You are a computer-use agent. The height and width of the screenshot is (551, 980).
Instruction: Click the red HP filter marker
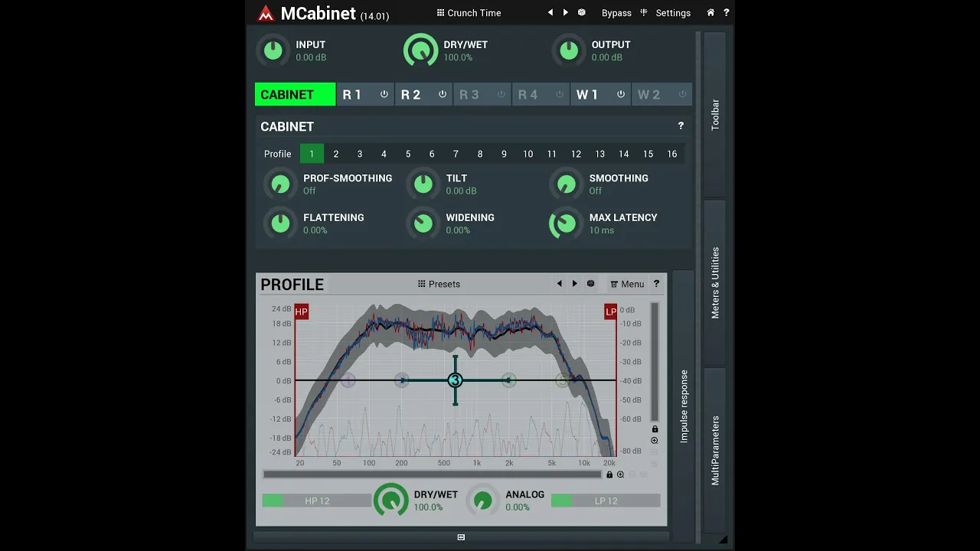[x=302, y=311]
